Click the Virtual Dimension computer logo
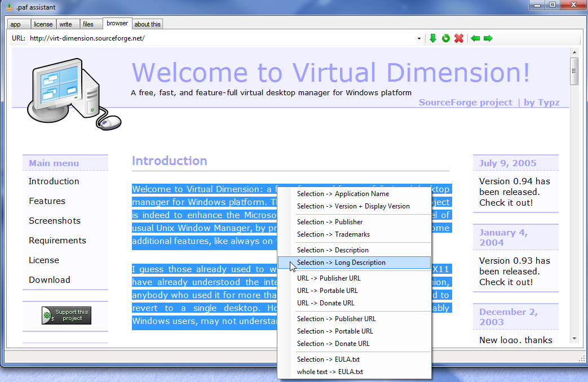 point(74,94)
